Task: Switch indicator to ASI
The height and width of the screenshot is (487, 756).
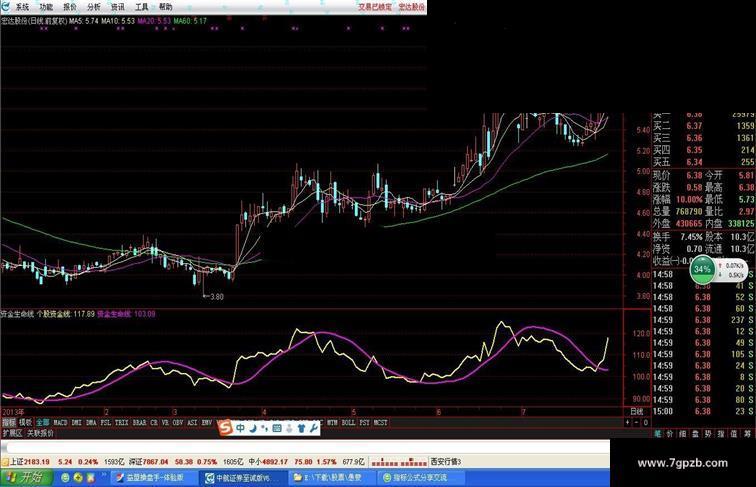Action: point(192,422)
